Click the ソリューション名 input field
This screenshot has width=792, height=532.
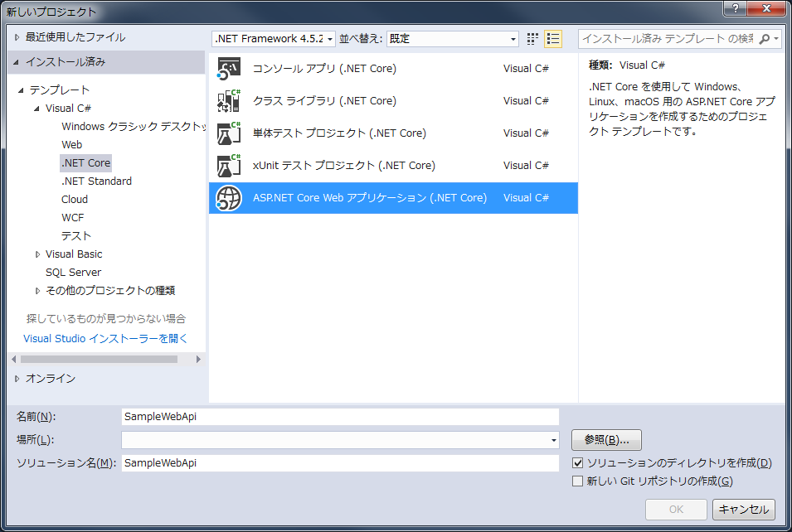340,463
